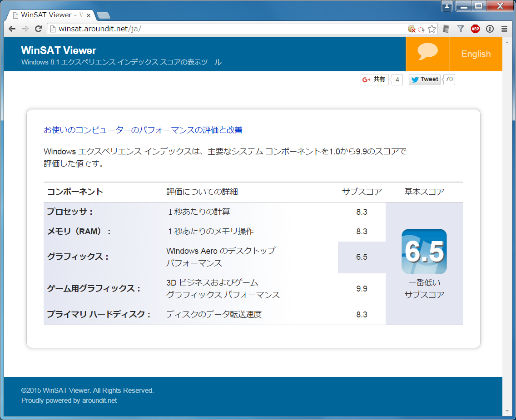
Task: Click the コンポーネント column header
Action: tap(75, 192)
